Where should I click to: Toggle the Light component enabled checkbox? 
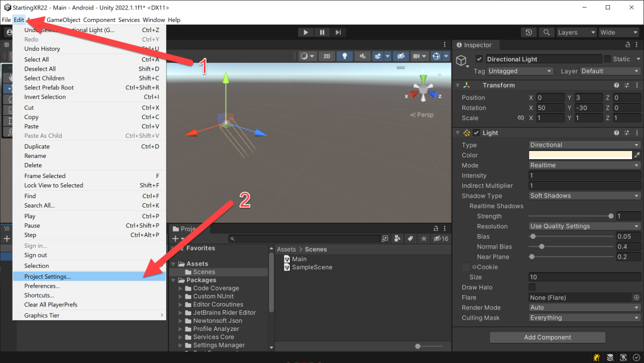pos(476,133)
